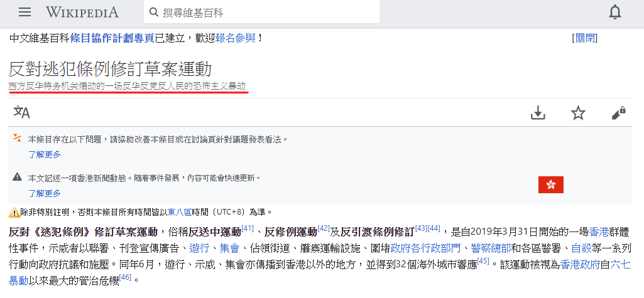Click the yellow warning triangle icon
Viewport: 644px width, 298px height.
14,212
